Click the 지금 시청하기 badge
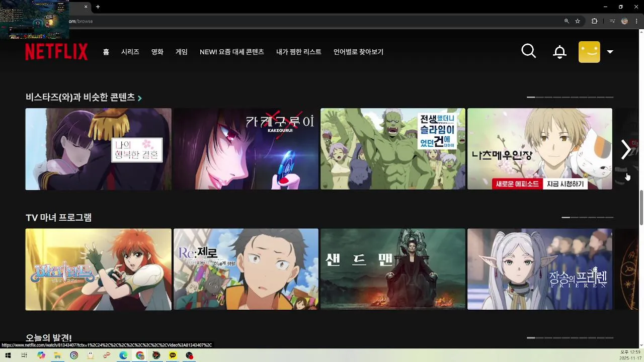The height and width of the screenshot is (362, 644). [566, 184]
